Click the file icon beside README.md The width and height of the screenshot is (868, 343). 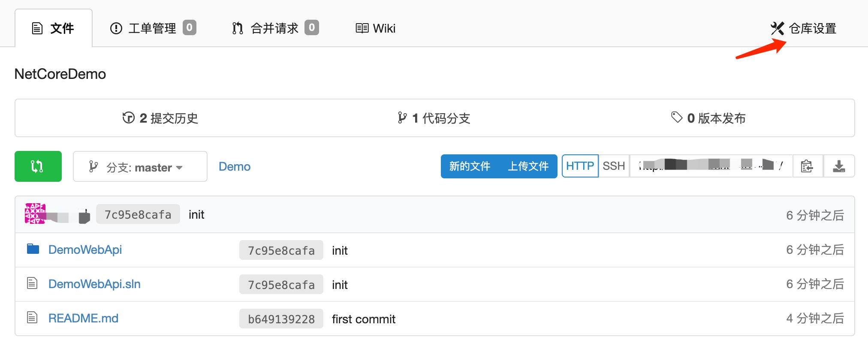32,318
